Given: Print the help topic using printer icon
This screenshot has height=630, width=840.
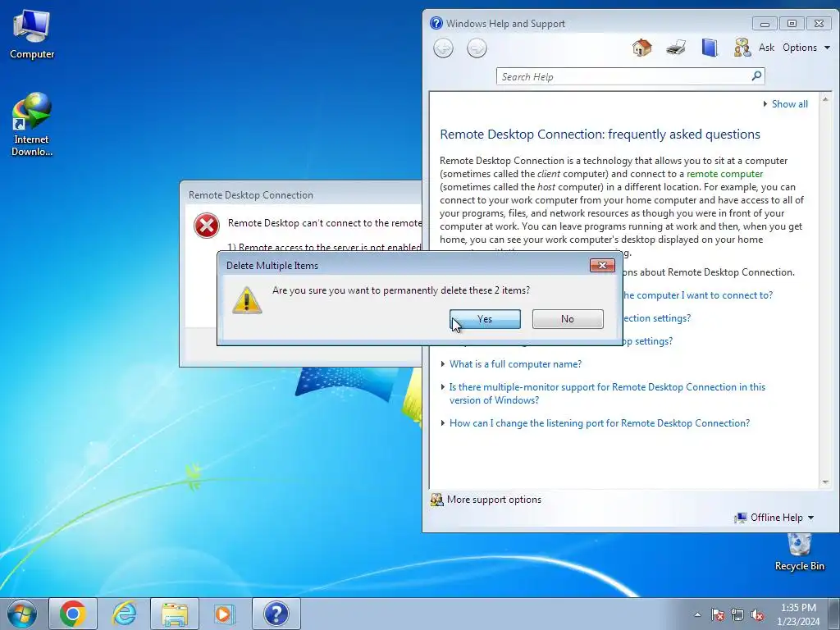Looking at the screenshot, I should [x=676, y=48].
